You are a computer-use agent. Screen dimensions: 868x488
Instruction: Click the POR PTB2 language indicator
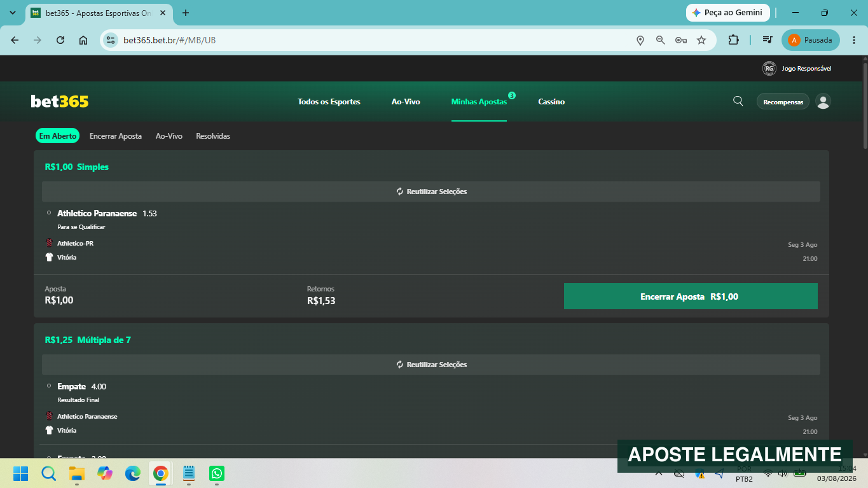(745, 475)
